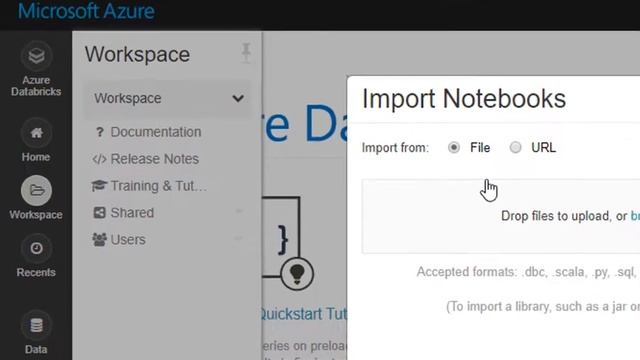The image size is (640, 360).
Task: Click the lightbulb icon on the tutorial card
Action: 297,274
